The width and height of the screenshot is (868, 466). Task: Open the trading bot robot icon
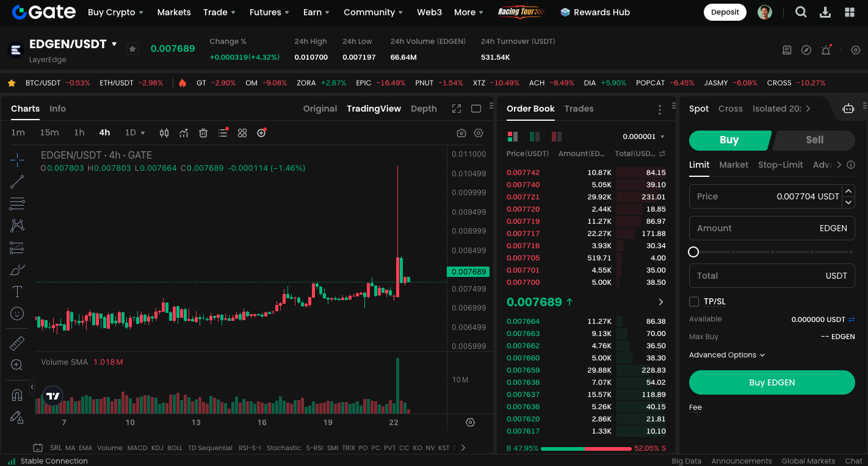click(x=848, y=109)
